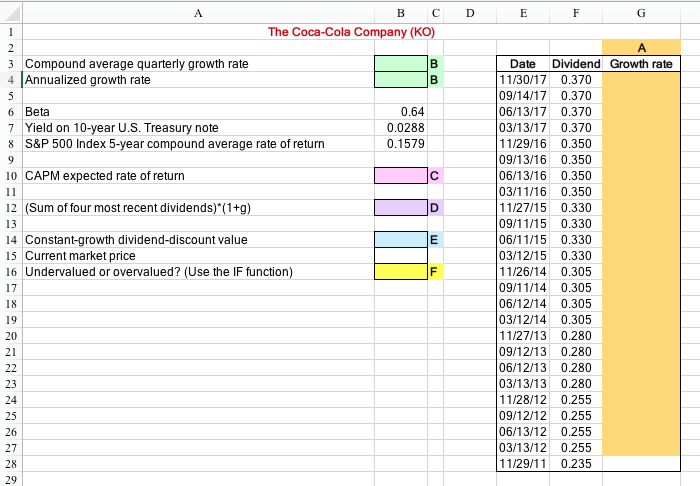This screenshot has height=486, width=700.
Task: Select the Current market price input cell
Action: click(x=401, y=256)
